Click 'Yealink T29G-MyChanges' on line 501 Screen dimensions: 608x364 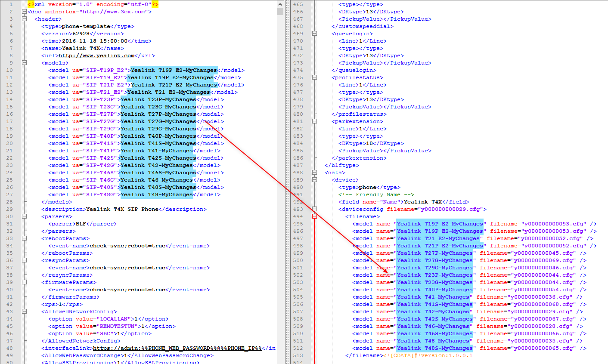click(435, 268)
